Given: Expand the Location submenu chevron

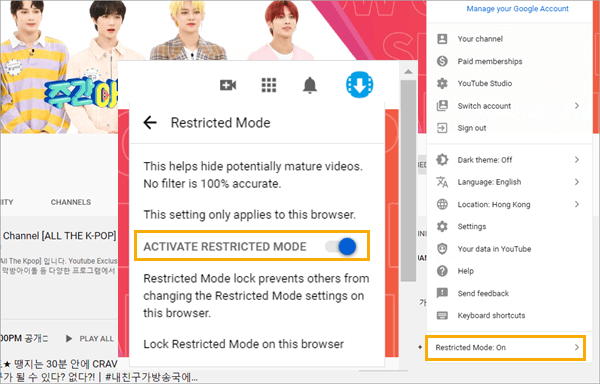Looking at the screenshot, I should 577,204.
